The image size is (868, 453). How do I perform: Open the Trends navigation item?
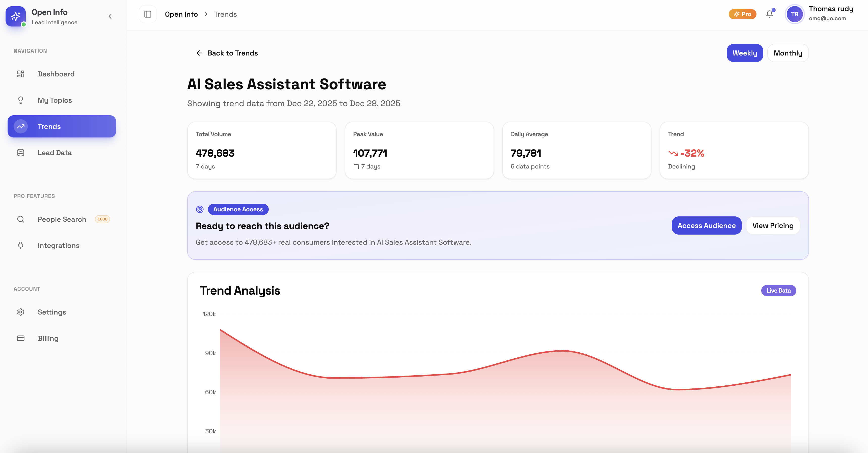[x=62, y=126]
